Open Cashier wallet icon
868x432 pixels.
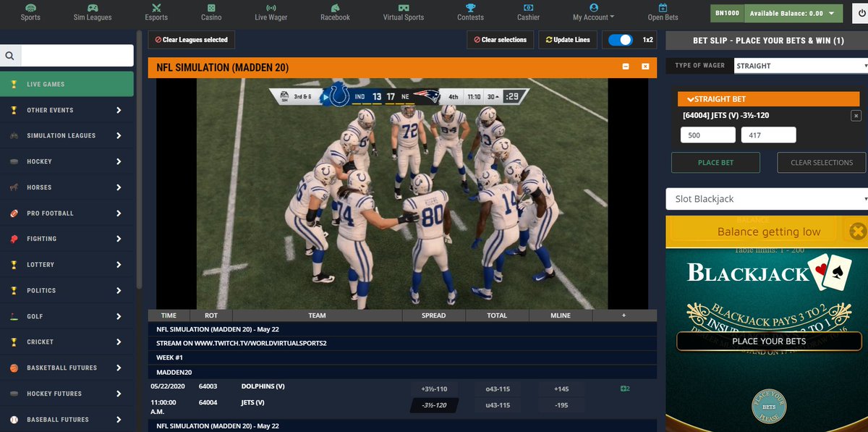coord(528,7)
